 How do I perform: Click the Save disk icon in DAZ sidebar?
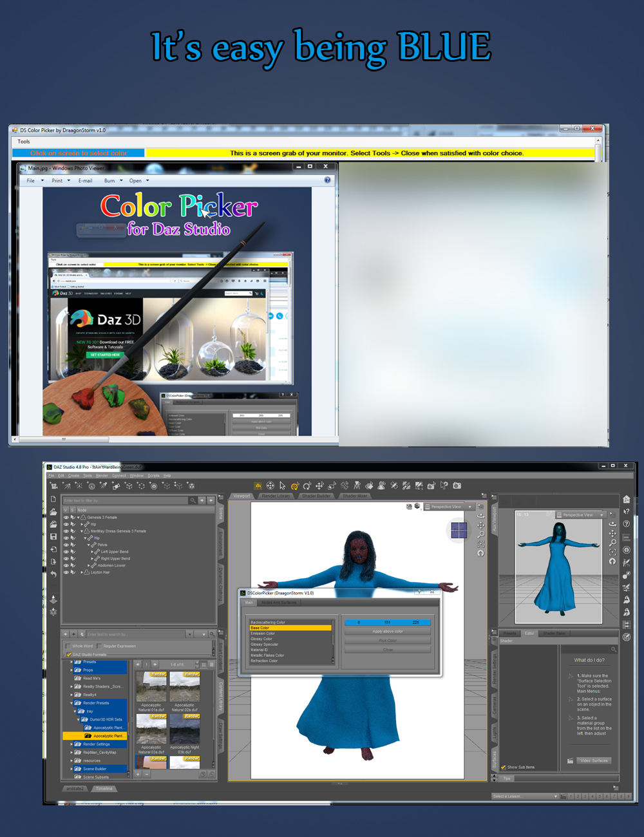tap(53, 536)
